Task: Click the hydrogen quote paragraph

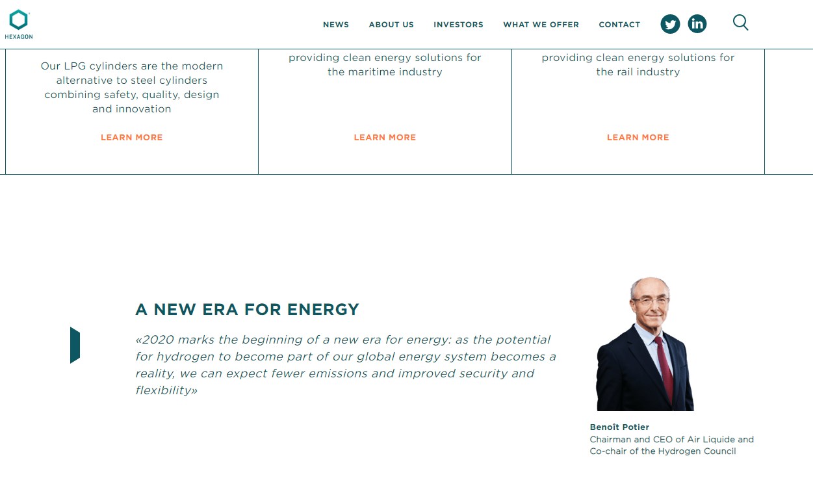Action: pos(344,365)
